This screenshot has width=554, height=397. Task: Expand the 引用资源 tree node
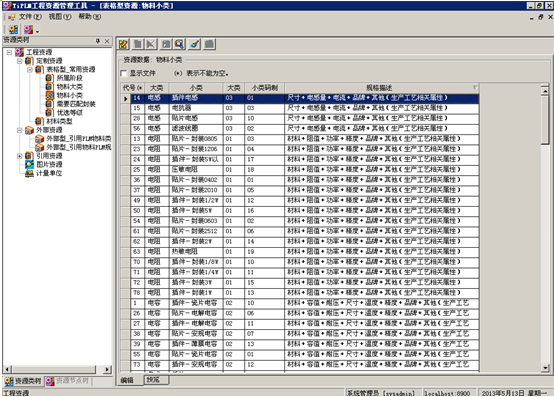pos(20,156)
